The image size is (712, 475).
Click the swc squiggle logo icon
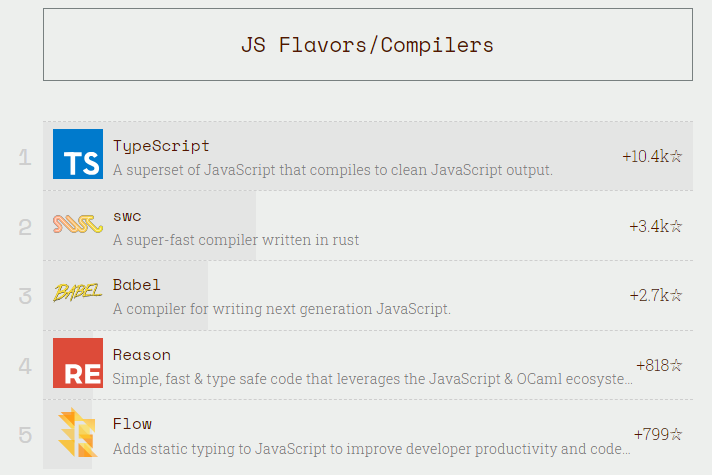pyautogui.click(x=78, y=224)
